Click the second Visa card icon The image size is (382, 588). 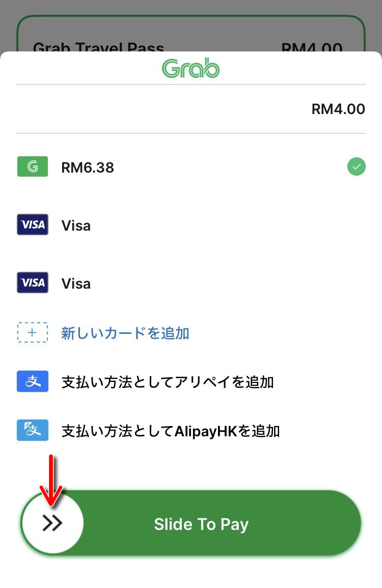click(x=33, y=283)
